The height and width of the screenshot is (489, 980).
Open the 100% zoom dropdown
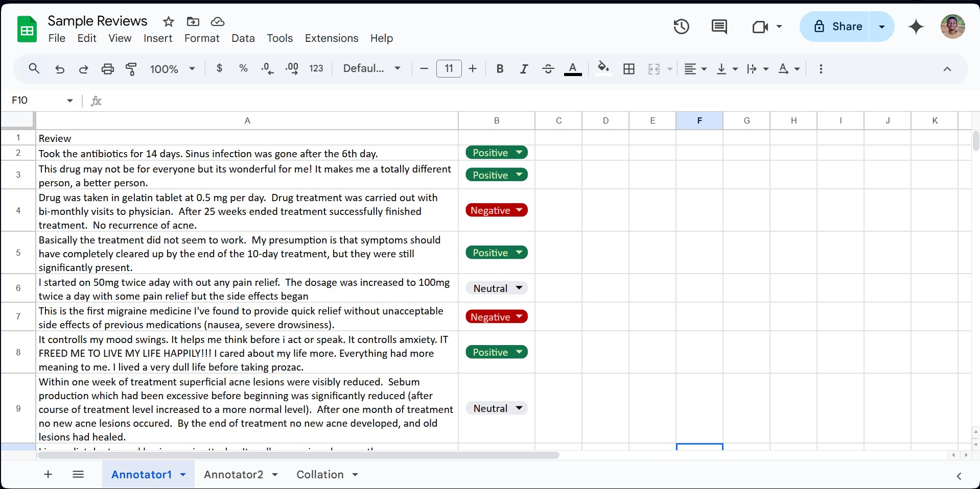click(172, 69)
